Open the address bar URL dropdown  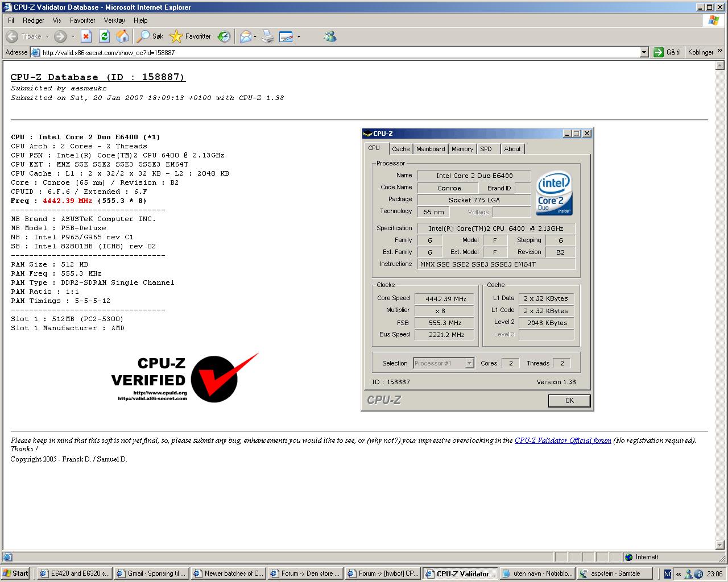(644, 52)
